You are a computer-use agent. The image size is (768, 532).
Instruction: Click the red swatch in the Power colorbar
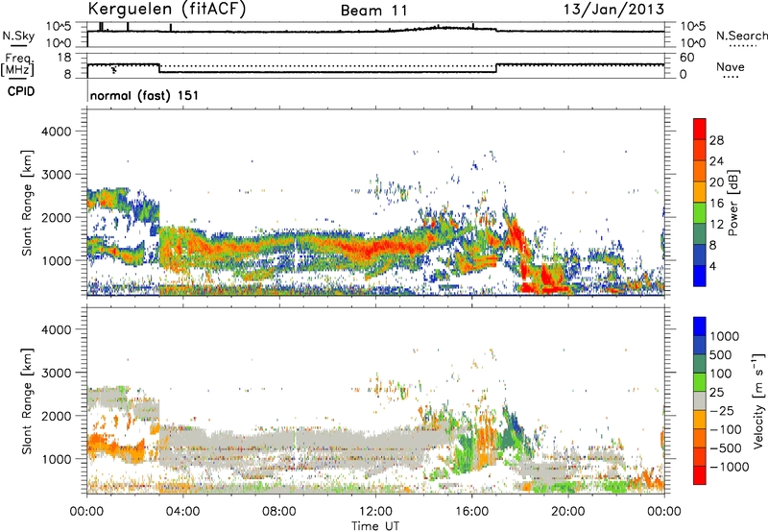click(x=700, y=129)
